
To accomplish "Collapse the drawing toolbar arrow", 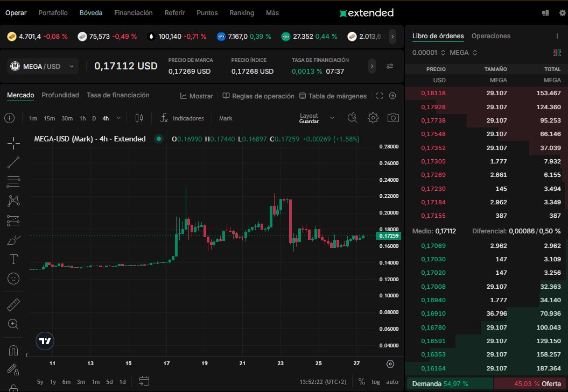I will point(27,355).
